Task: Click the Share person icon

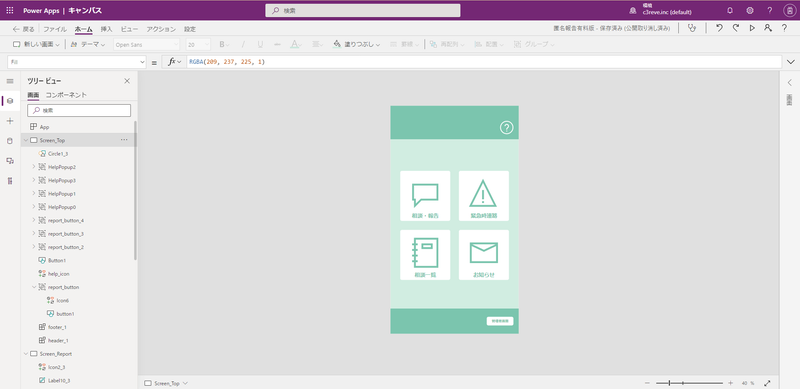Action: click(x=768, y=29)
